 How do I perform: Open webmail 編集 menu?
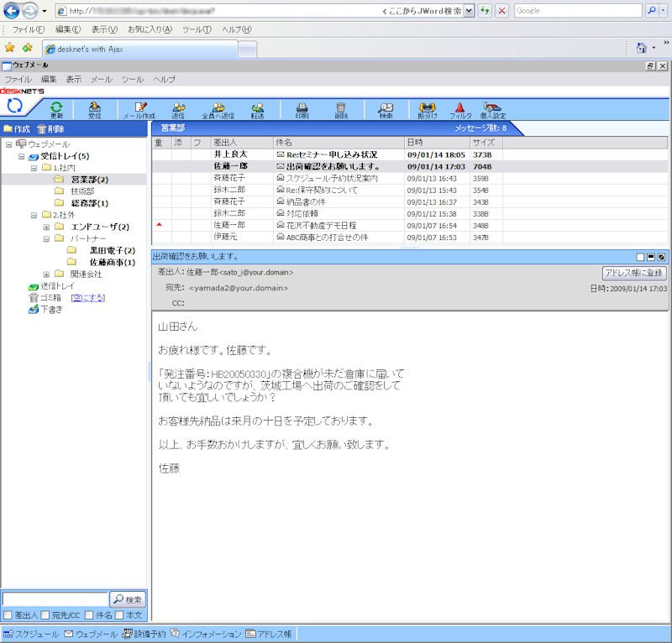coord(49,79)
